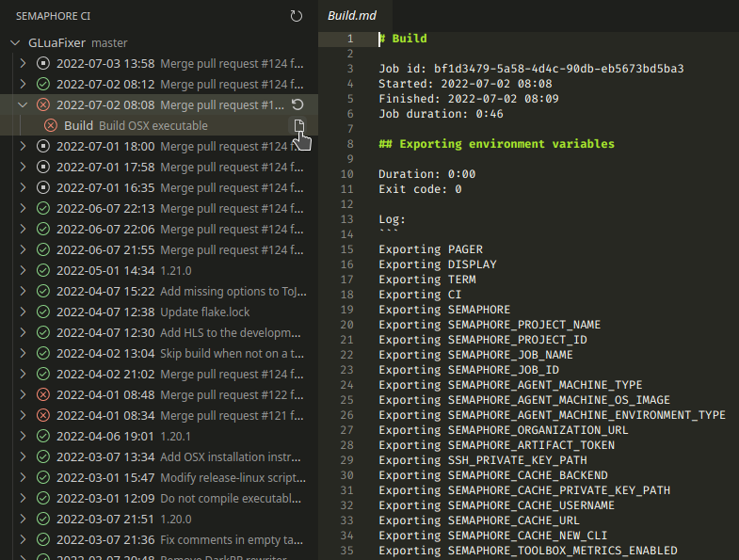Click the 'Finished: 2022-07-02 08:09' line
This screenshot has height=560, width=739.
click(x=469, y=99)
